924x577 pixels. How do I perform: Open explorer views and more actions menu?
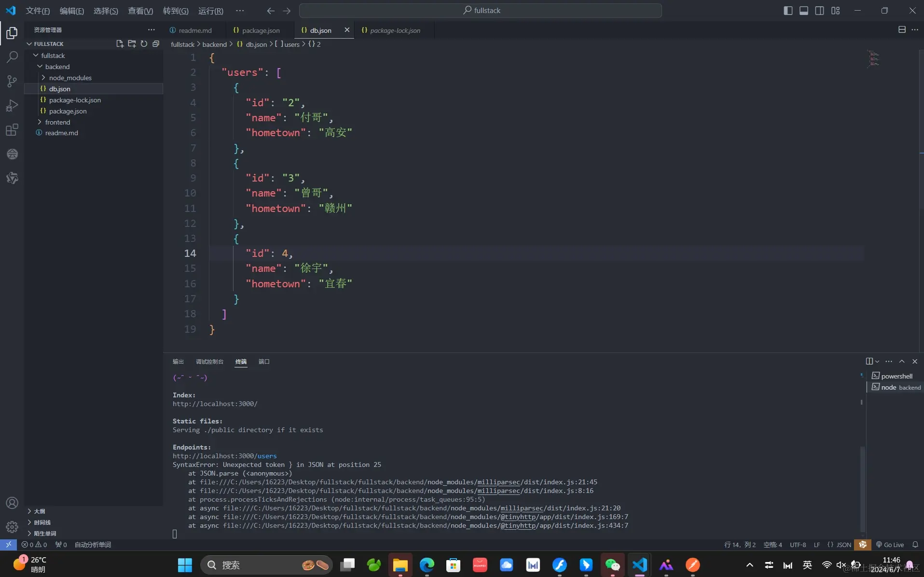(152, 30)
